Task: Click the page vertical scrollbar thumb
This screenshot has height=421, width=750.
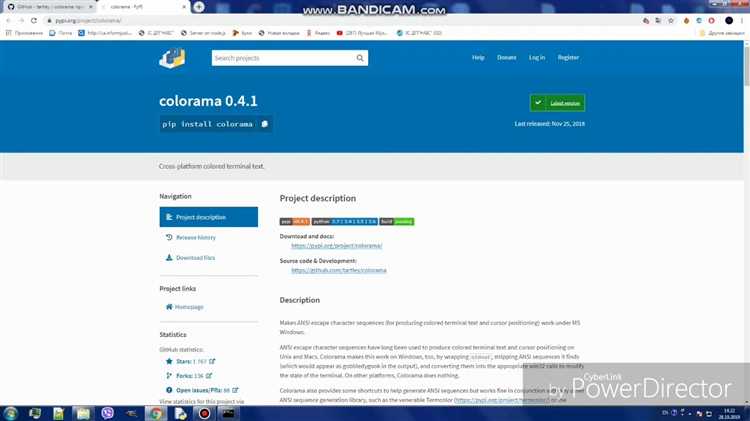Action: [747, 67]
